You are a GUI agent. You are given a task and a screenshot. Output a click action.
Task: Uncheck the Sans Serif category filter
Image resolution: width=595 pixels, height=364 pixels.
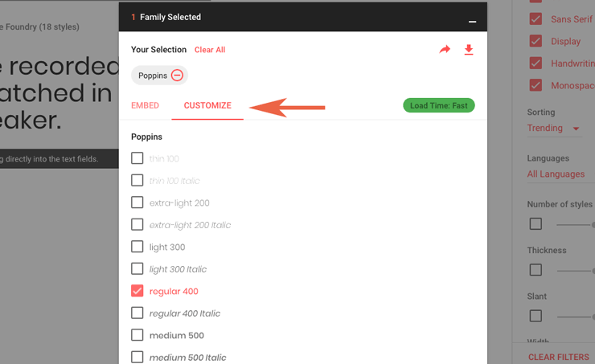(535, 18)
